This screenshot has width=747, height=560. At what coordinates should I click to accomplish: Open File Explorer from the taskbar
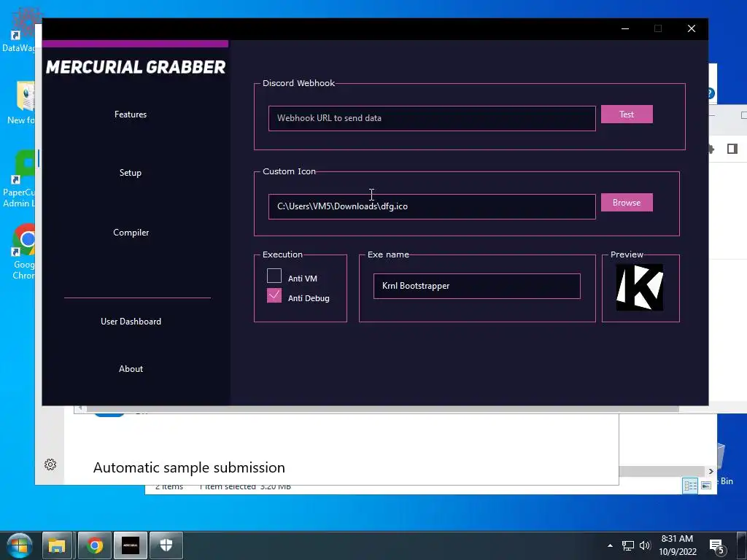(57, 545)
